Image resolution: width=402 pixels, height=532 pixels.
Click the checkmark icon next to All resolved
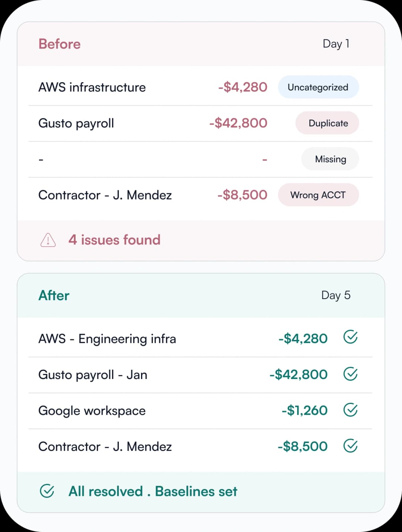47,491
